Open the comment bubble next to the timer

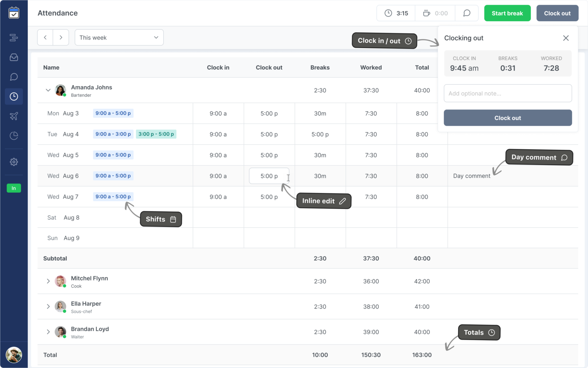tap(467, 13)
